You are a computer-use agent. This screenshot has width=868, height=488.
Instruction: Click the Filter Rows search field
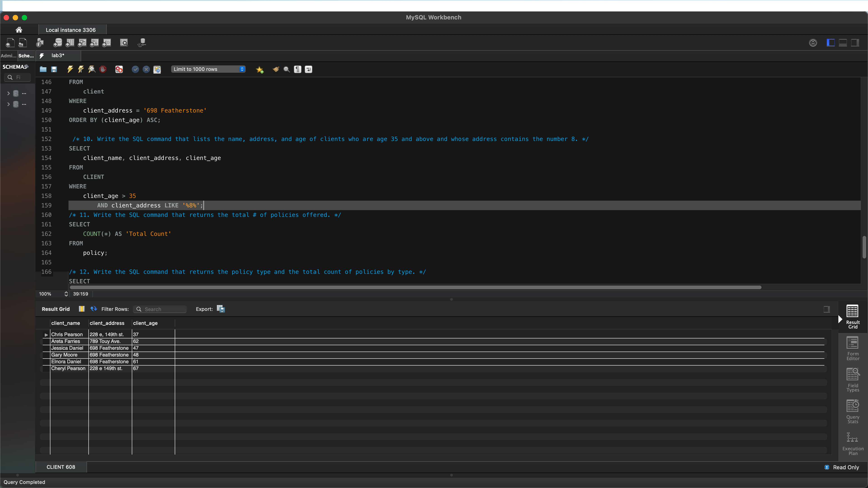(160, 309)
